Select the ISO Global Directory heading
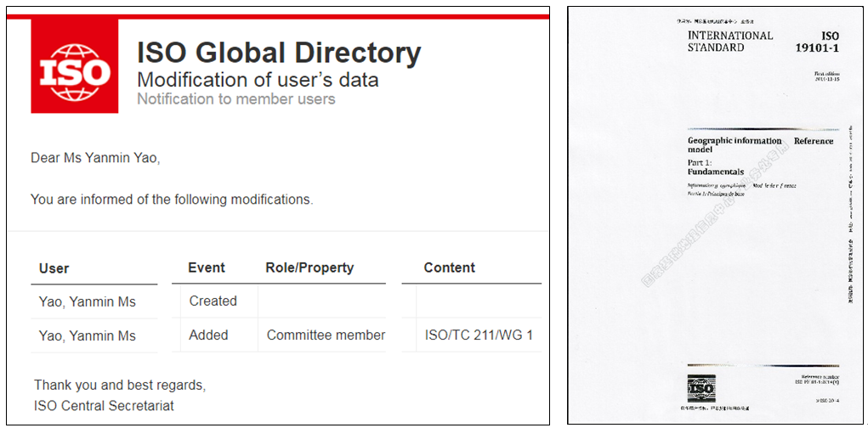The height and width of the screenshot is (428, 868). (x=279, y=53)
